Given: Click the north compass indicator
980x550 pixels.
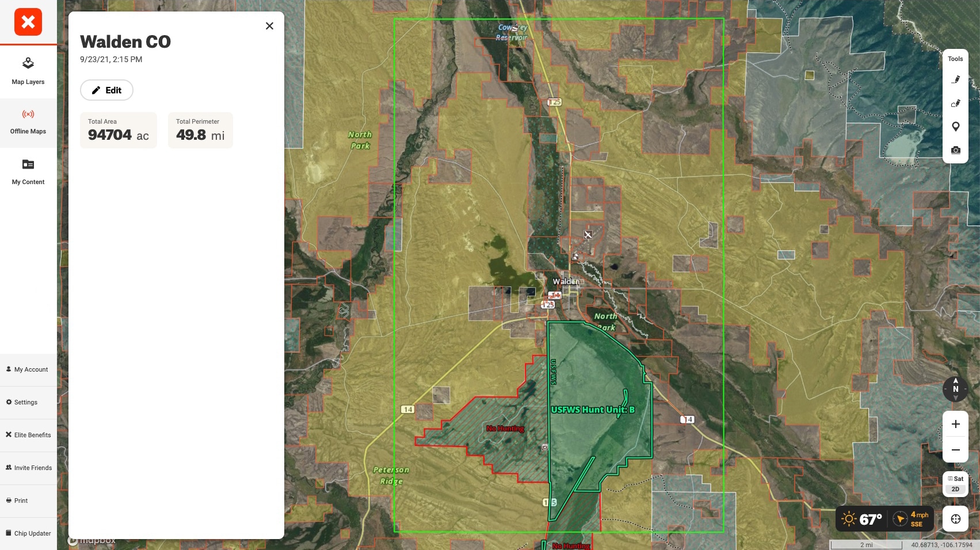Looking at the screenshot, I should 955,389.
